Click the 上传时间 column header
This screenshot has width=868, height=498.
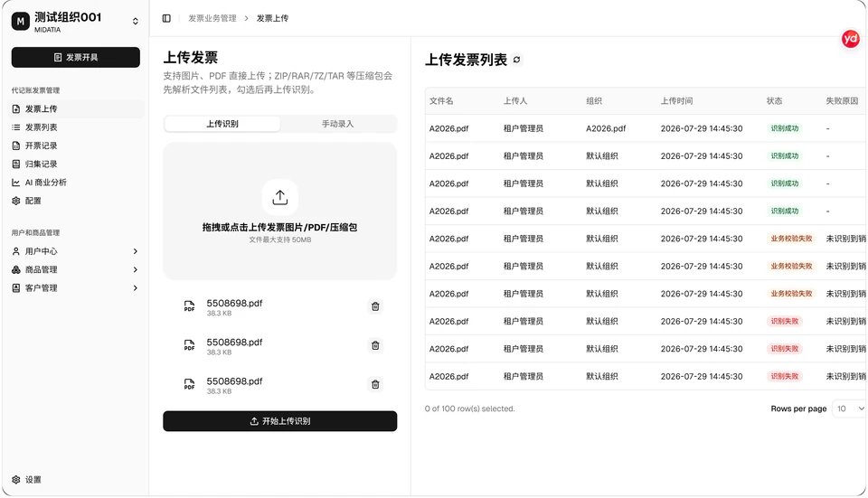click(x=676, y=101)
